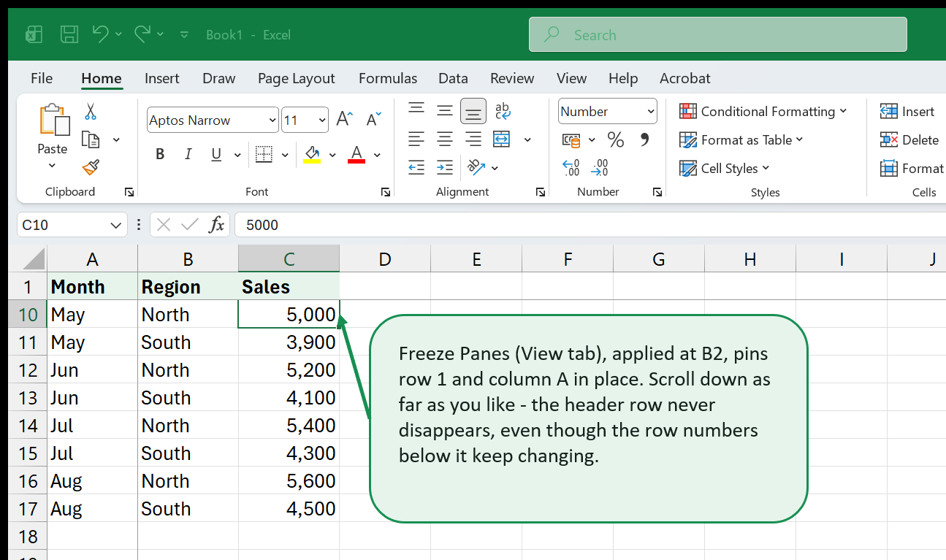946x560 pixels.
Task: Toggle Bold formatting
Action: tap(160, 154)
